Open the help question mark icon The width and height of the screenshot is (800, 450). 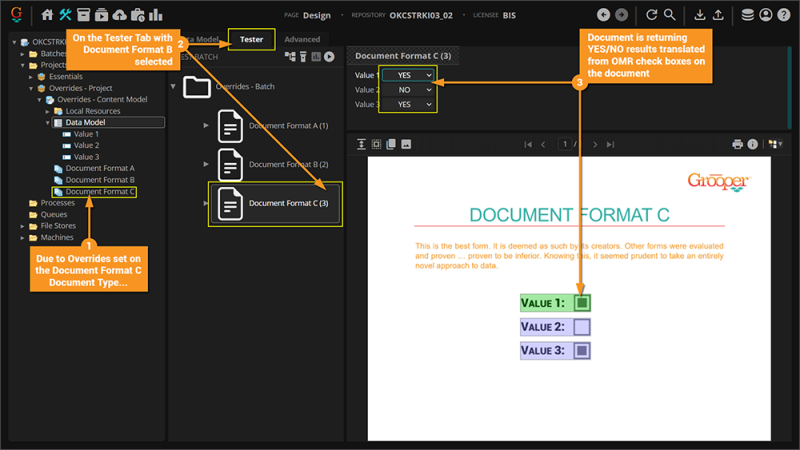784,15
